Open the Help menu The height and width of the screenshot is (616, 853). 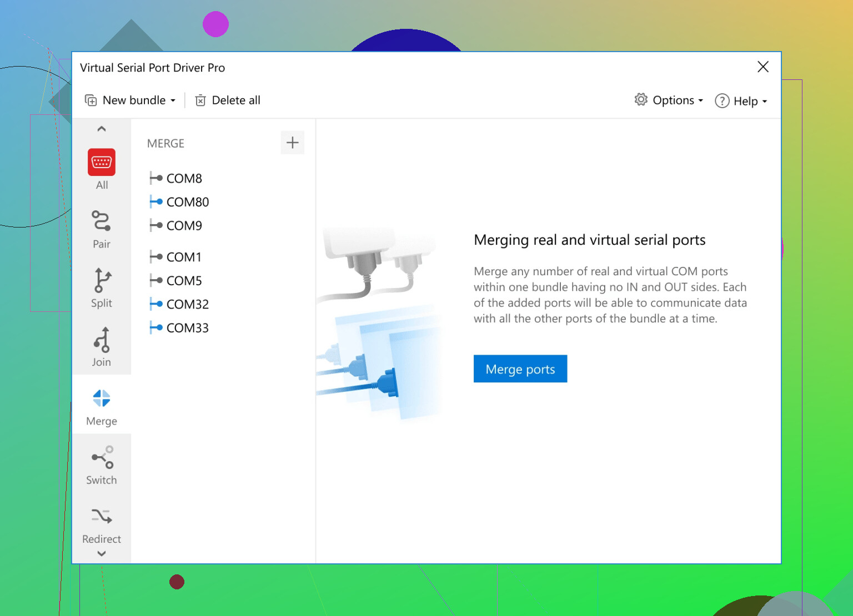[x=741, y=101]
